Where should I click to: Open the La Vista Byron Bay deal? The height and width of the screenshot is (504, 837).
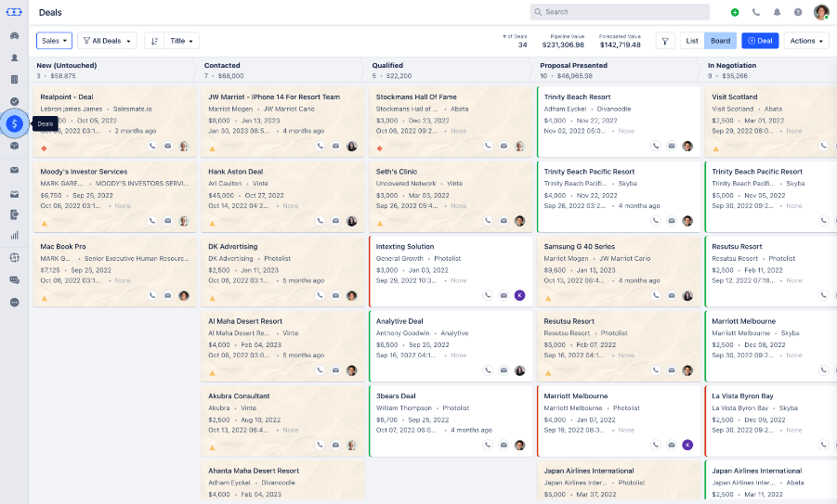click(742, 395)
